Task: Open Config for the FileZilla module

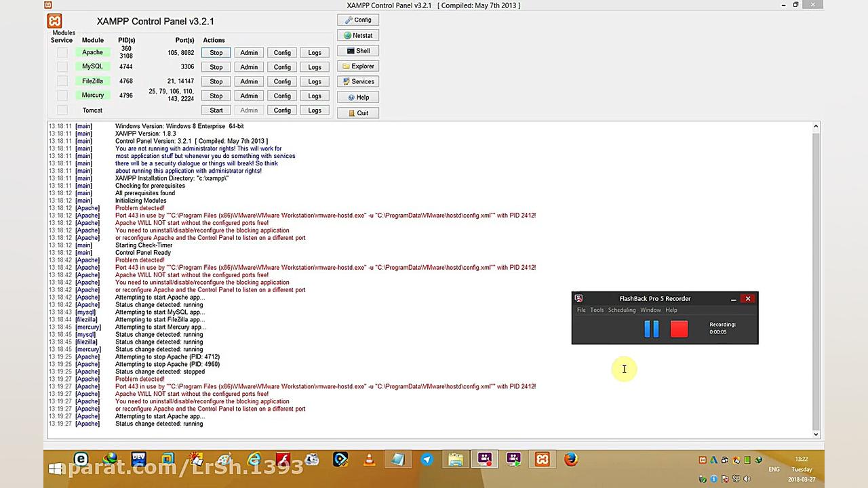Action: [282, 81]
